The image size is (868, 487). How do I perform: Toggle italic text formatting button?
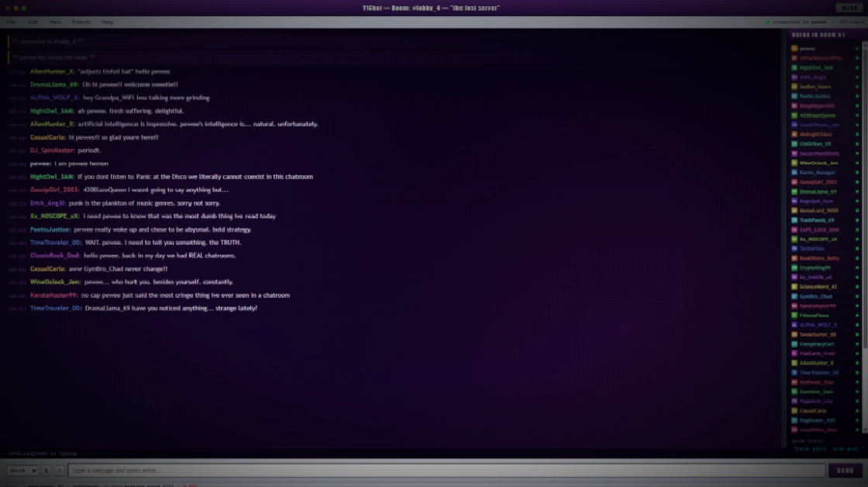59,471
